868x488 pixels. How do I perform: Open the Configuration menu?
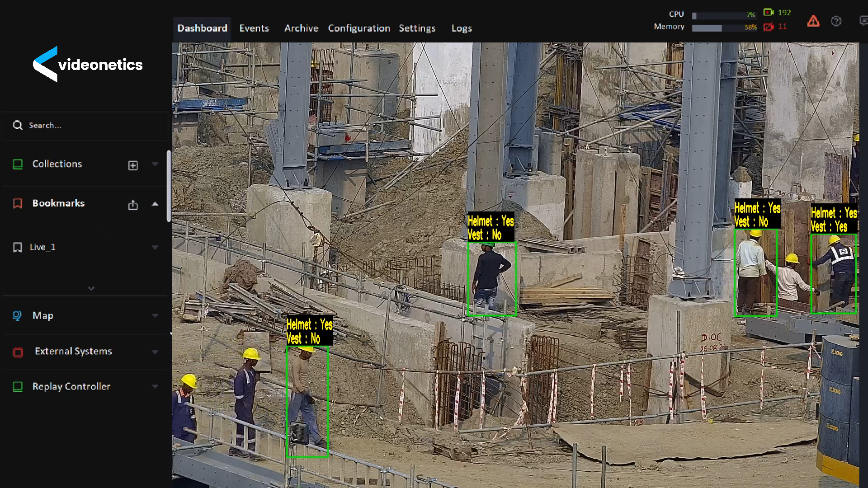pyautogui.click(x=359, y=28)
